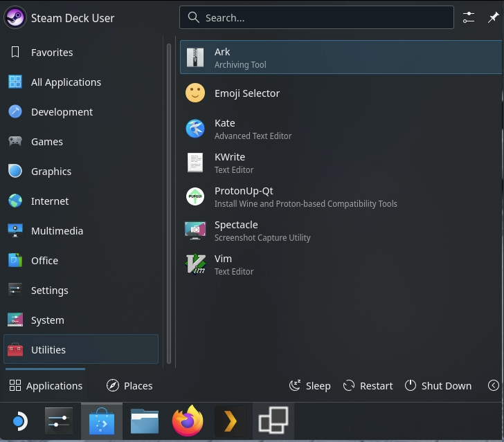
Task: Select the Games category
Action: click(46, 142)
